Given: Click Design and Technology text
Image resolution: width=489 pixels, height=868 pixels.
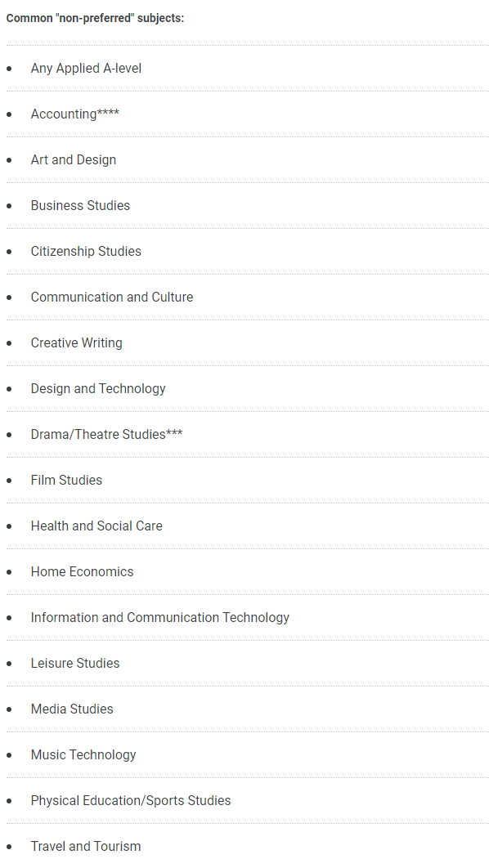Looking at the screenshot, I should 98,388.
